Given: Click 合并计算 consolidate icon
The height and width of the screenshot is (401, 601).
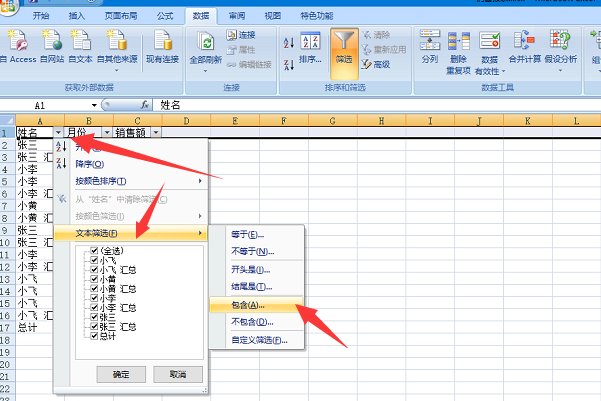Looking at the screenshot, I should click(524, 40).
